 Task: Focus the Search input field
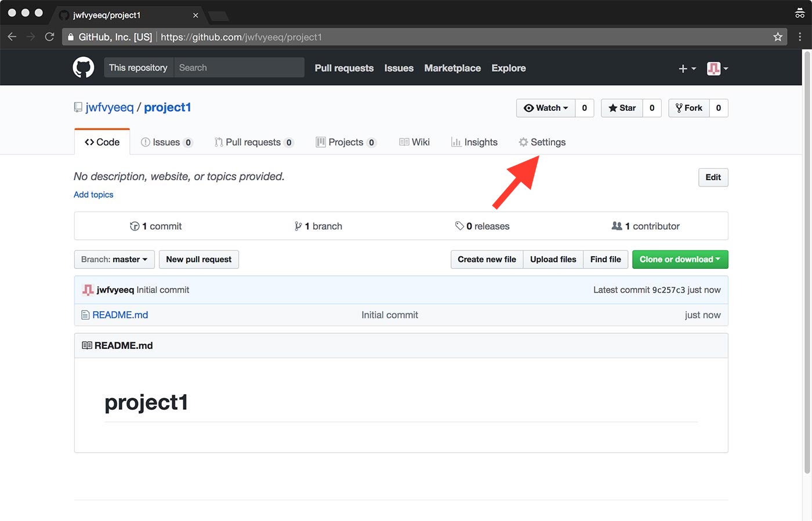pos(239,68)
